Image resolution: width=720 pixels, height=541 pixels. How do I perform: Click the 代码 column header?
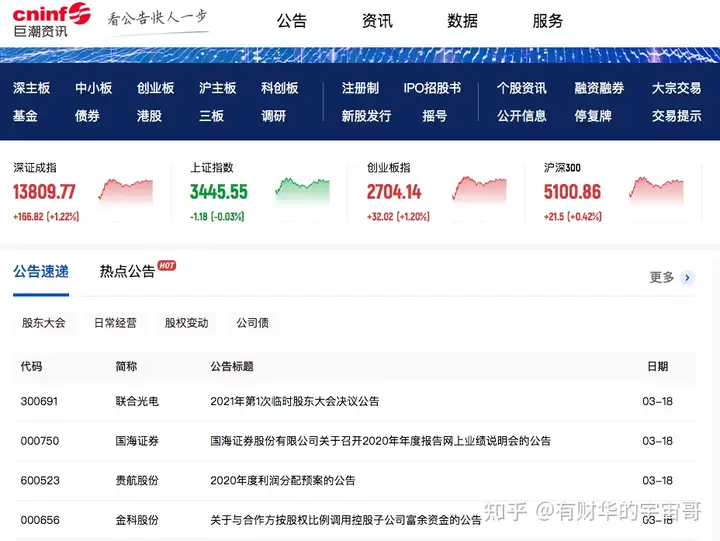tap(31, 366)
